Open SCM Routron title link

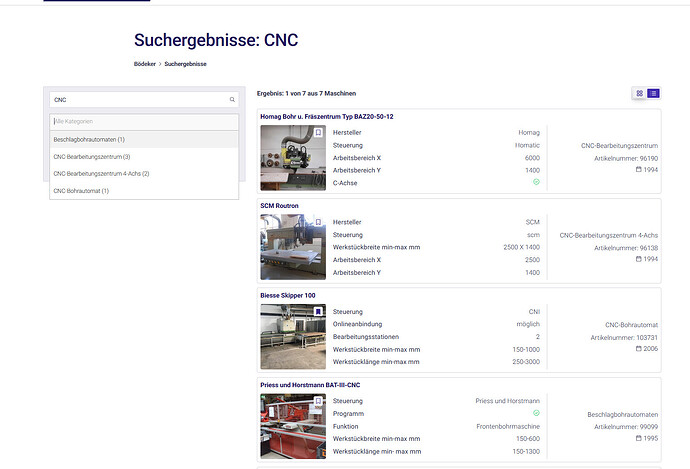point(279,206)
